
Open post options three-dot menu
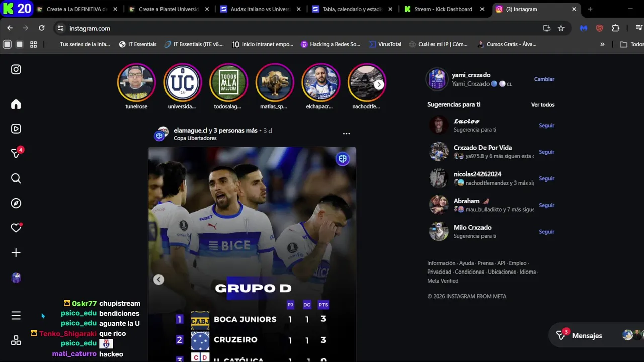tap(346, 134)
